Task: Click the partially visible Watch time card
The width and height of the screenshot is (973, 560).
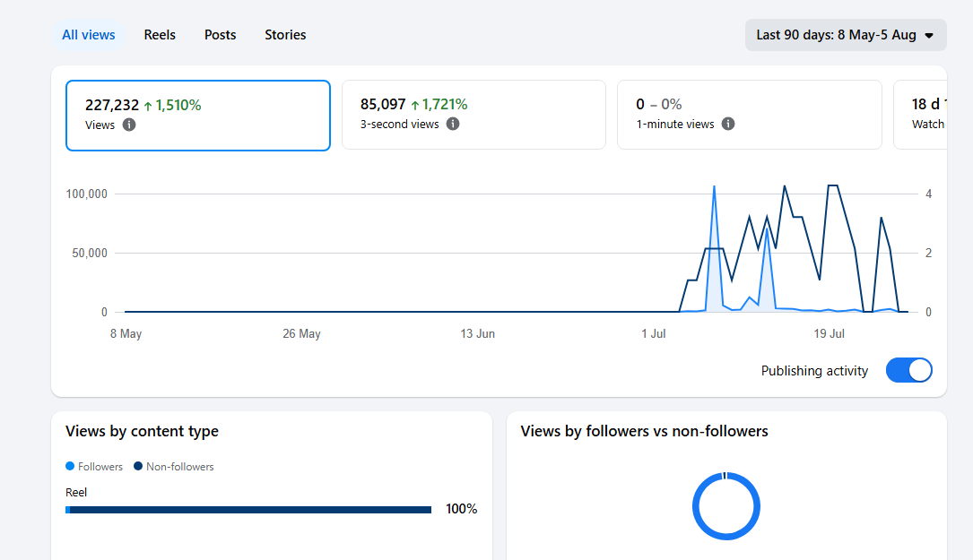Action: click(920, 115)
